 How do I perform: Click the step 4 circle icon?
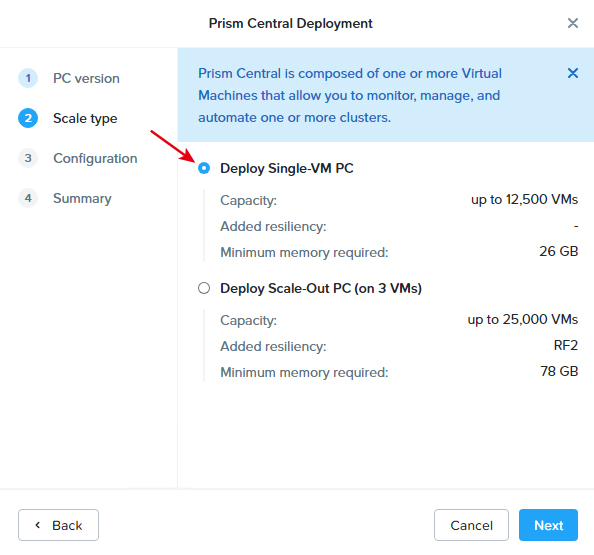28,198
